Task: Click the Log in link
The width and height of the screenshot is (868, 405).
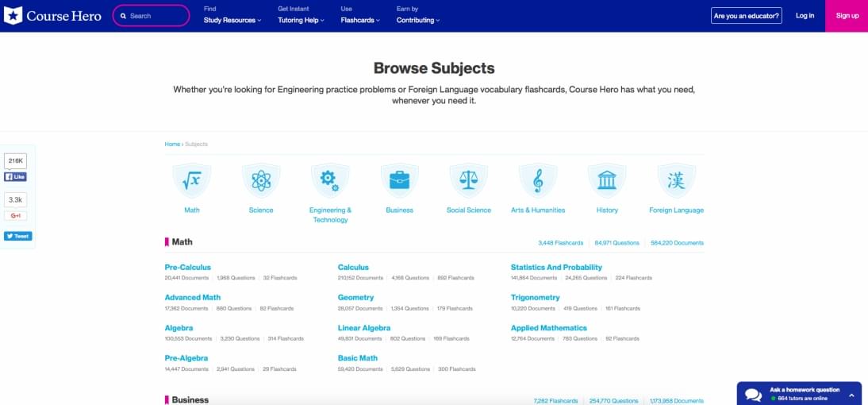Action: (805, 16)
